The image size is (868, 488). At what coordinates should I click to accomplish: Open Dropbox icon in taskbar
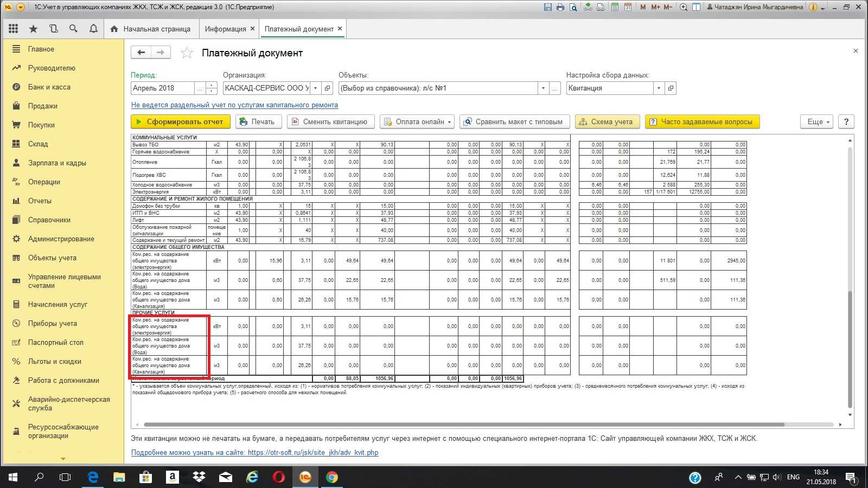click(x=199, y=477)
